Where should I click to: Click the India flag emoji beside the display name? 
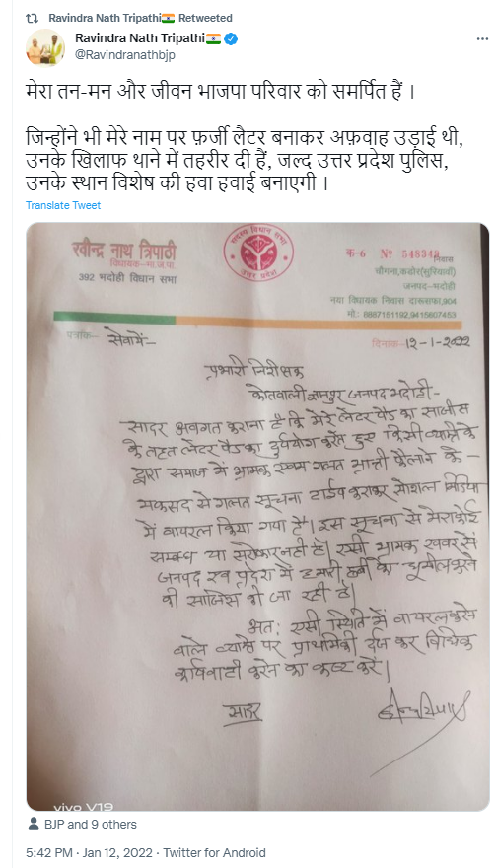point(214,38)
